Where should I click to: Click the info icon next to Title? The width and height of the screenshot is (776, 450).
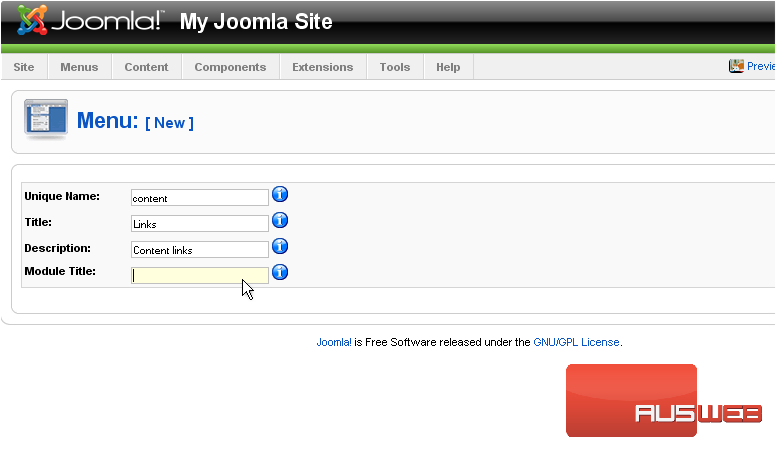tap(280, 220)
